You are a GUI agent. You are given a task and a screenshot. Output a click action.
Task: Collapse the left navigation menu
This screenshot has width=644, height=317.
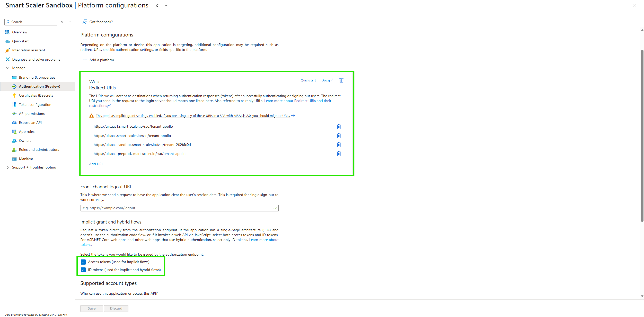click(x=70, y=22)
